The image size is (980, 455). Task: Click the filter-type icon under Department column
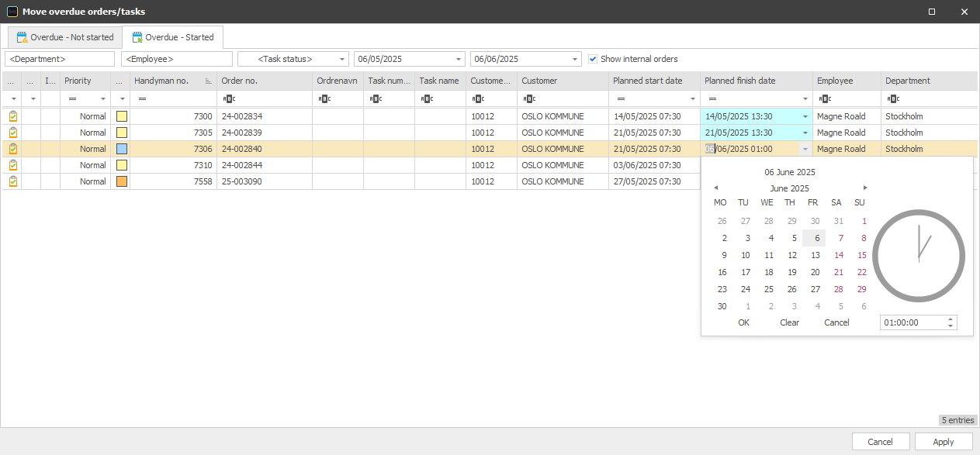point(893,99)
